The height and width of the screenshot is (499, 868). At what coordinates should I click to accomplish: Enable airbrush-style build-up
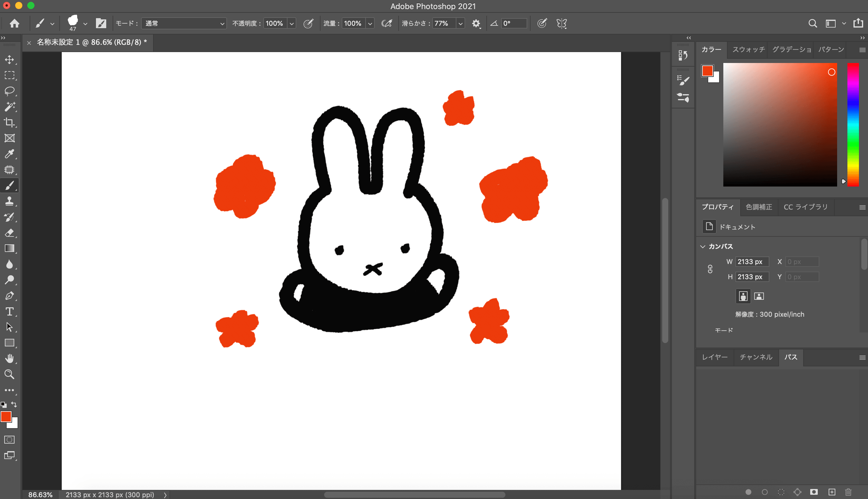[x=387, y=23]
